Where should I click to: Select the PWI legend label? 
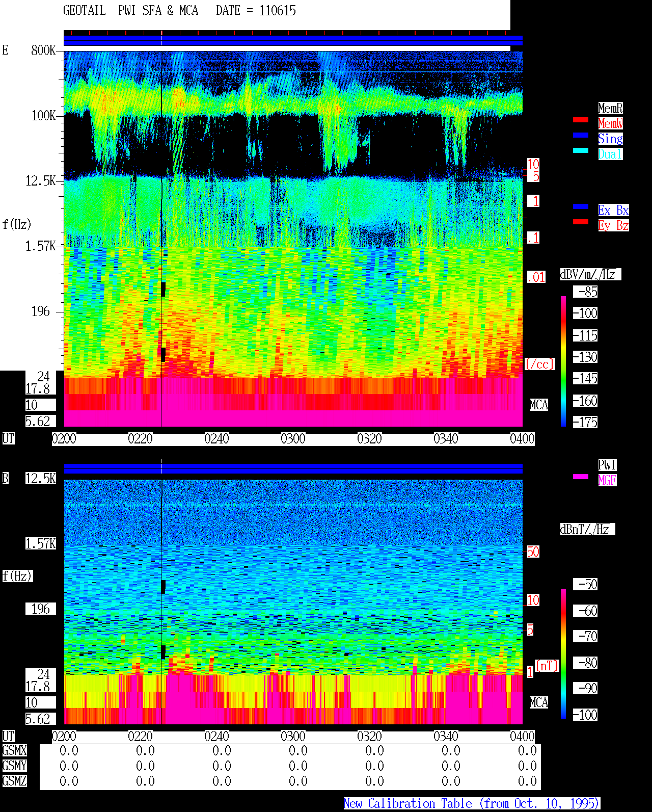607,465
